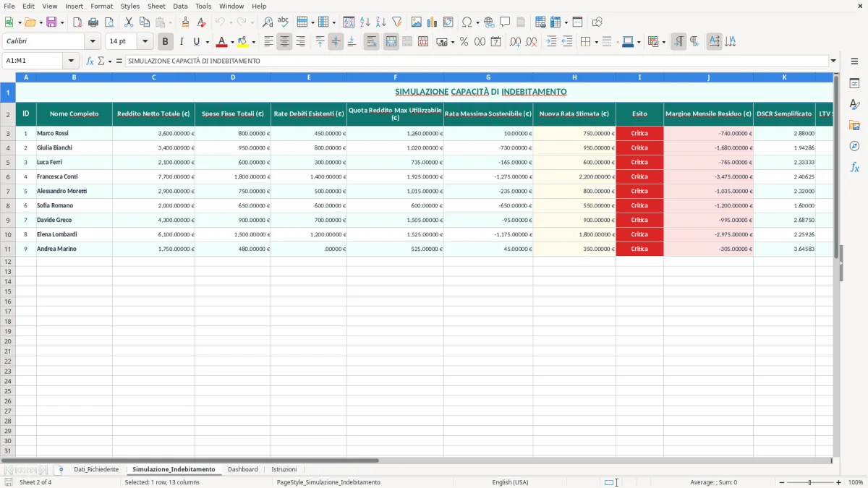Screen dimensions: 868x488
Task: Open Underline style dropdown arrow
Action: (x=207, y=42)
